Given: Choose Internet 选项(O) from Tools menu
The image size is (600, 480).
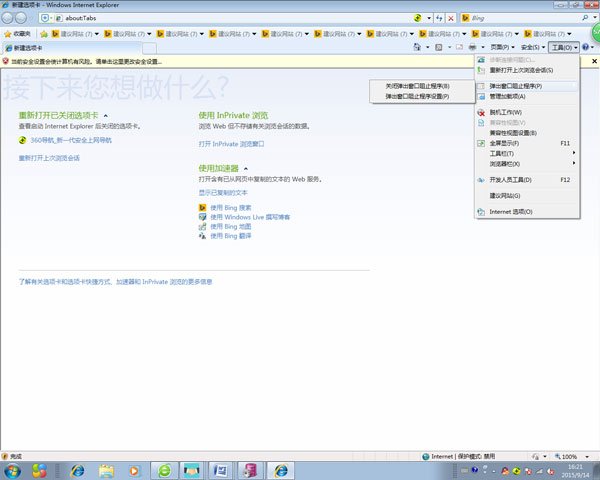Looking at the screenshot, I should click(x=510, y=212).
